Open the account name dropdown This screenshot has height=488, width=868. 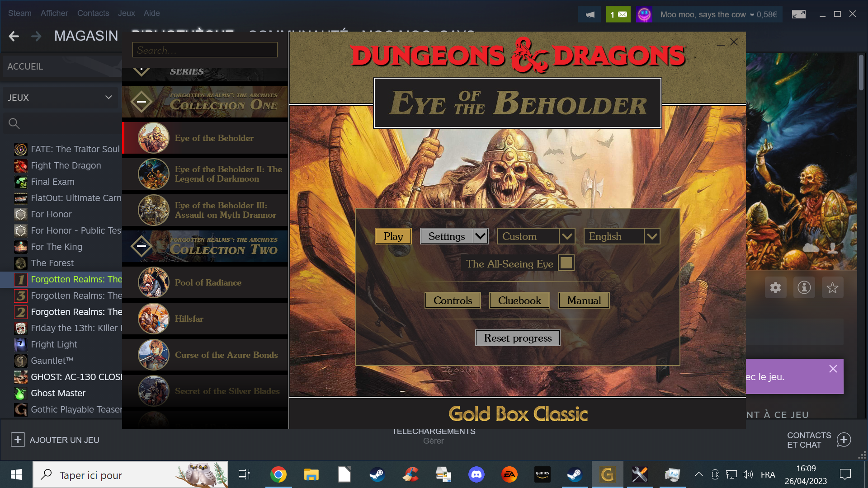point(719,14)
